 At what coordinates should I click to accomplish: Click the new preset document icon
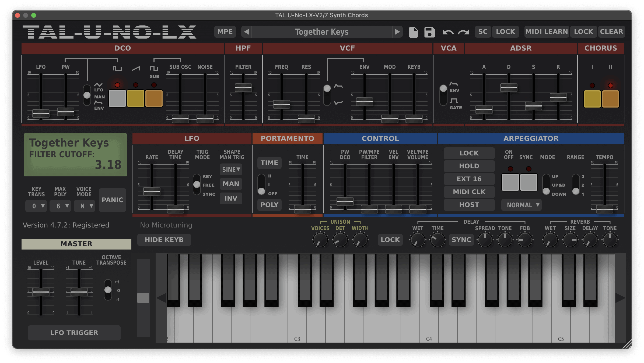coord(413,32)
